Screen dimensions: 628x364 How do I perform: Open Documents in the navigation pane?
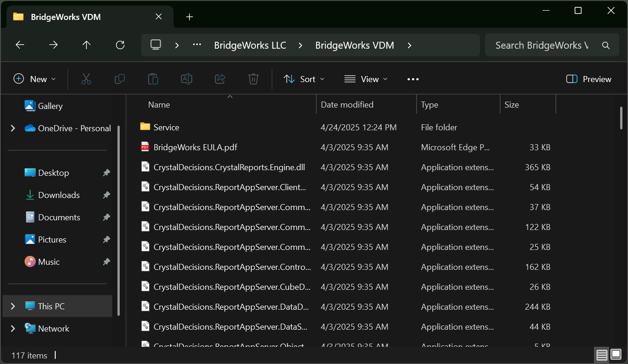pos(59,217)
